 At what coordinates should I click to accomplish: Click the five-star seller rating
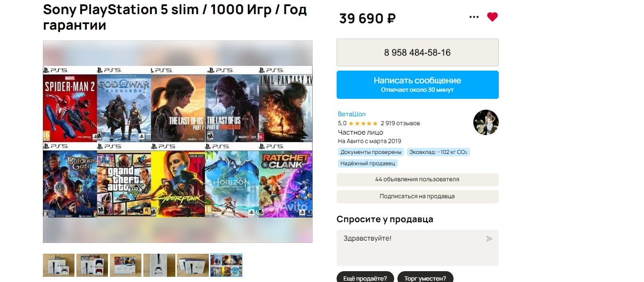point(363,123)
